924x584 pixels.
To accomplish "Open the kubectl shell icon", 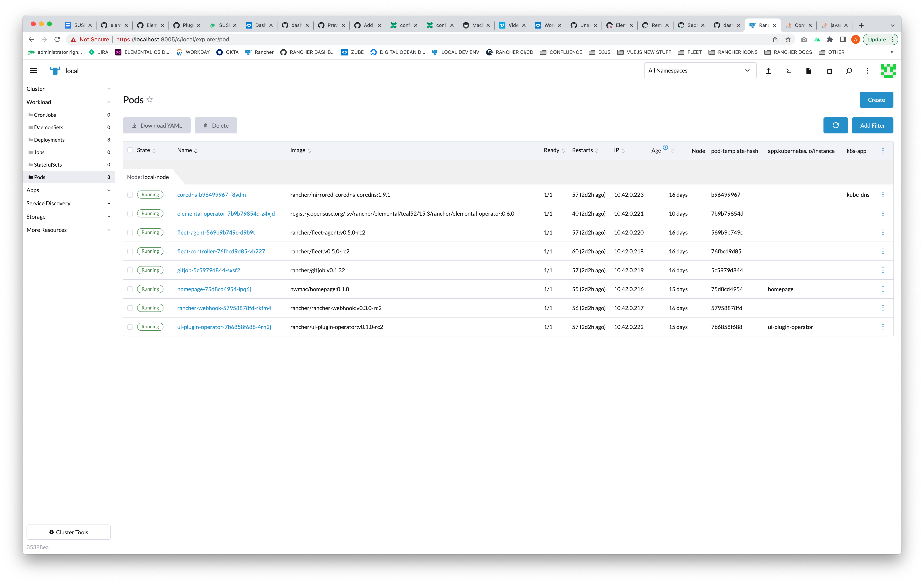I will tap(788, 71).
